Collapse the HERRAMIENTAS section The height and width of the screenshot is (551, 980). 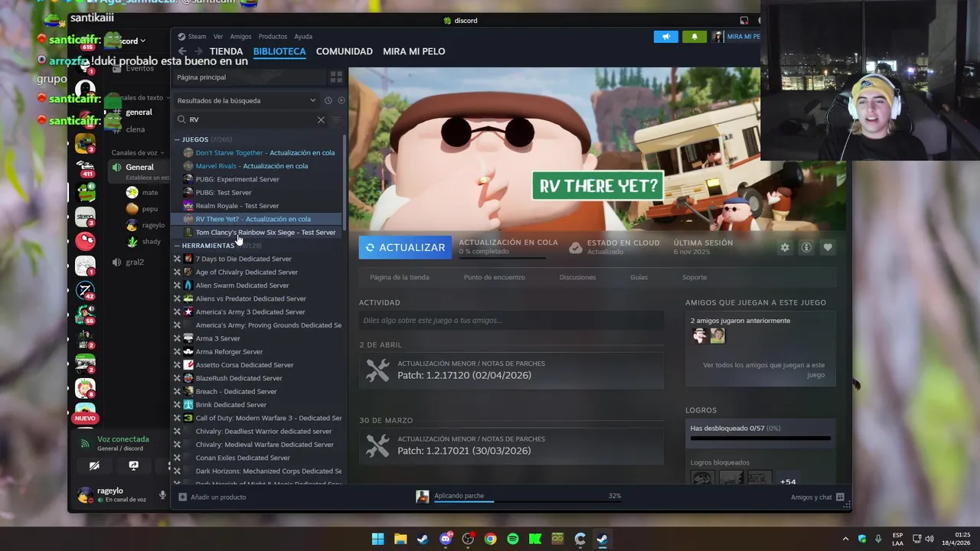click(x=177, y=246)
